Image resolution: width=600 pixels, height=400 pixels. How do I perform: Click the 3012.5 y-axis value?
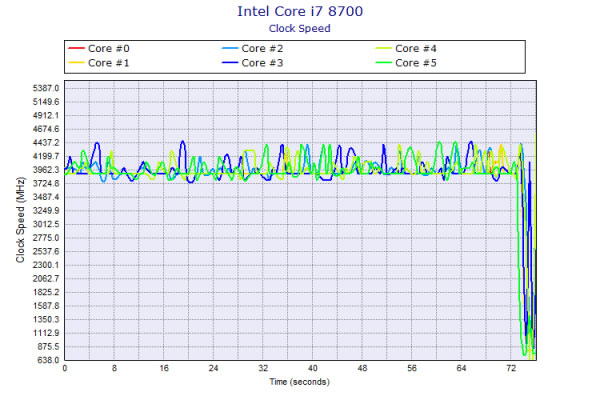[46, 224]
